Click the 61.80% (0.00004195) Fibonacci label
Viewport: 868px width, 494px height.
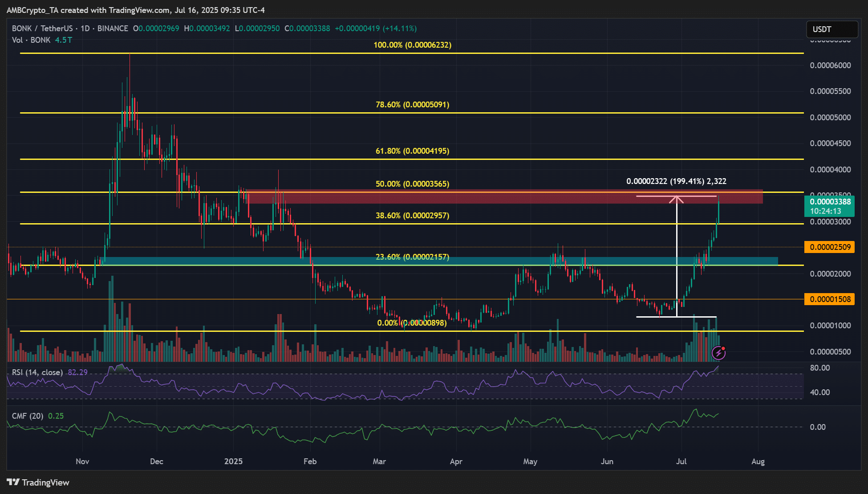coord(412,151)
